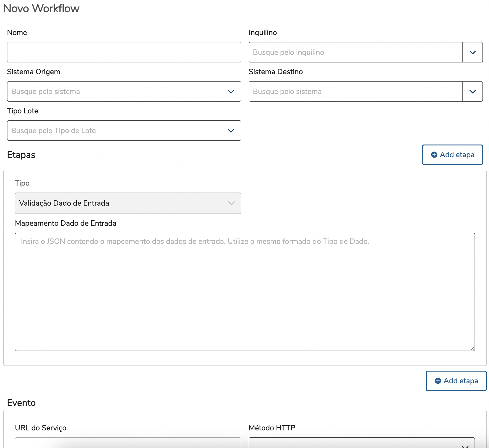Click the textarea resize handle corner
This screenshot has width=489, height=448.
pyautogui.click(x=472, y=348)
